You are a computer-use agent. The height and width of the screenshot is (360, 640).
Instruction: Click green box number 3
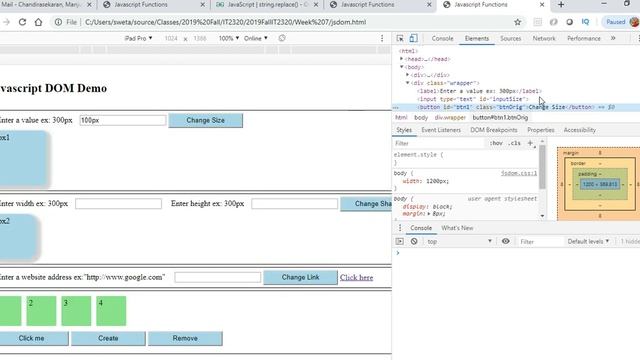76,311
